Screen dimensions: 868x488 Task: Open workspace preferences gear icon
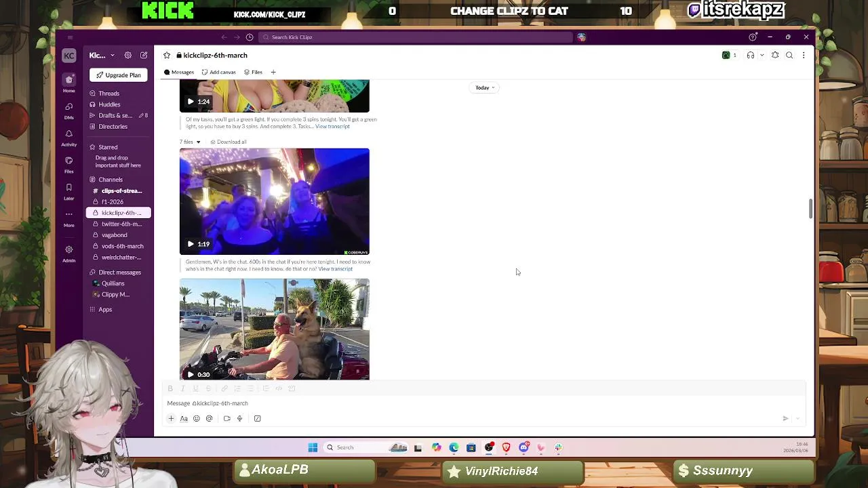coord(128,56)
